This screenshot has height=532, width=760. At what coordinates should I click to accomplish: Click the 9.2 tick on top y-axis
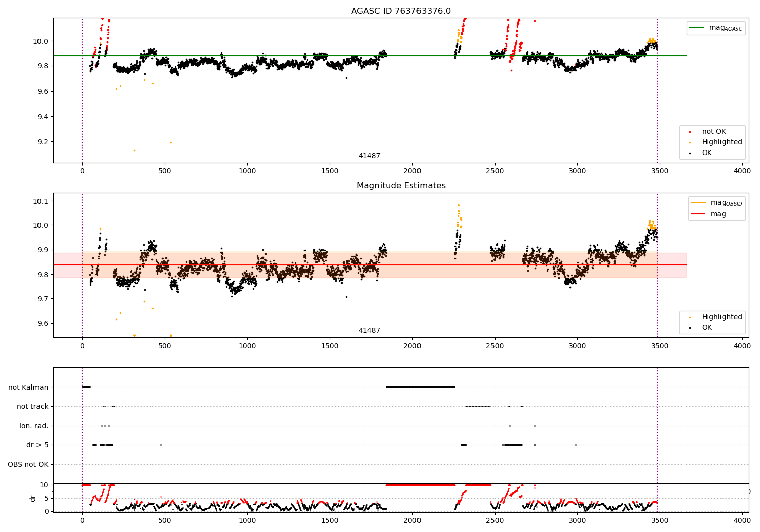pos(43,142)
